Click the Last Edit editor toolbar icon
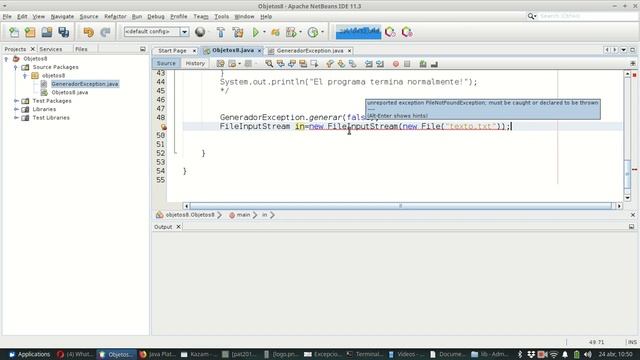The height and width of the screenshot is (360, 640). pyautogui.click(x=221, y=64)
